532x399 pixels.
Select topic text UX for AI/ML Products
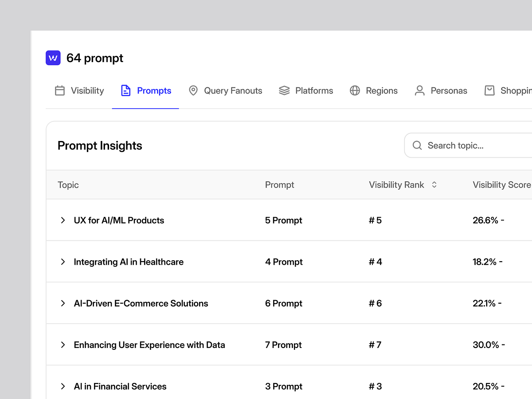pyautogui.click(x=119, y=220)
